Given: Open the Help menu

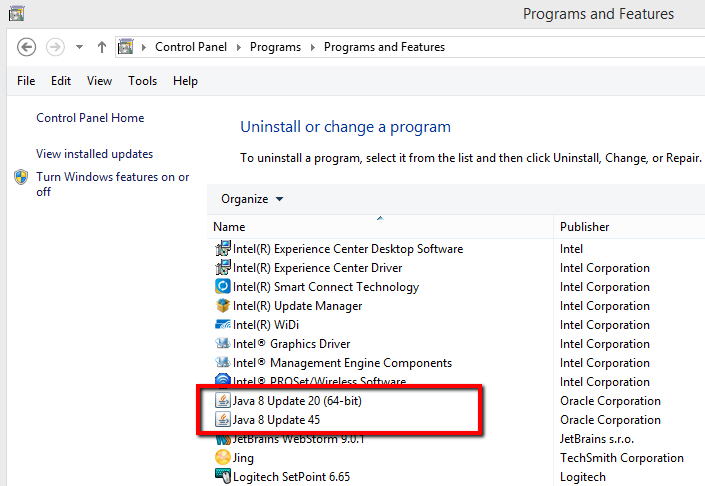Looking at the screenshot, I should [185, 81].
